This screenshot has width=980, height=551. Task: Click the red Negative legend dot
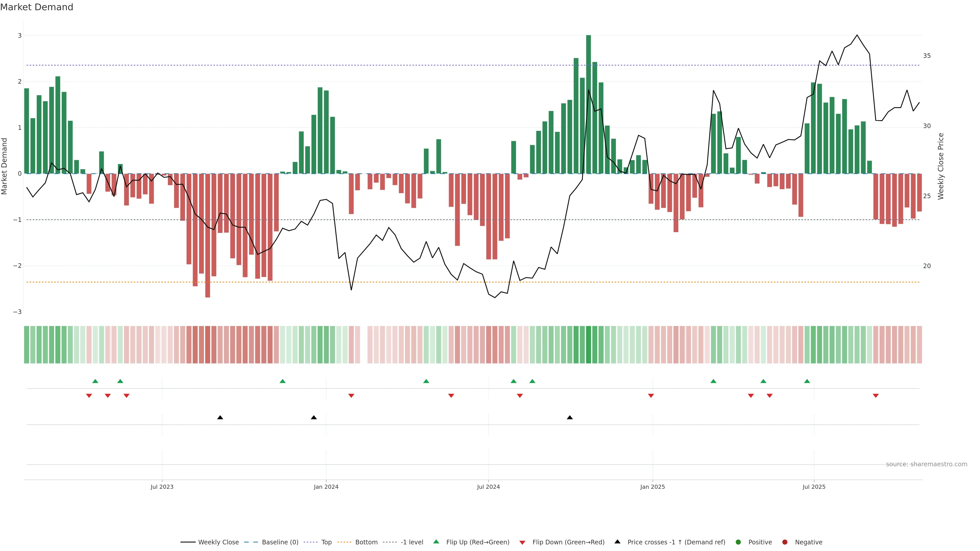[785, 542]
